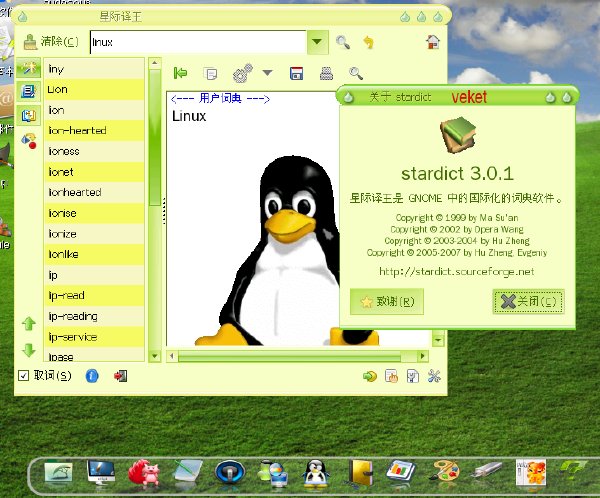Select 'lip-reading' in the word list
Screen dimensions: 600x498
(94, 316)
